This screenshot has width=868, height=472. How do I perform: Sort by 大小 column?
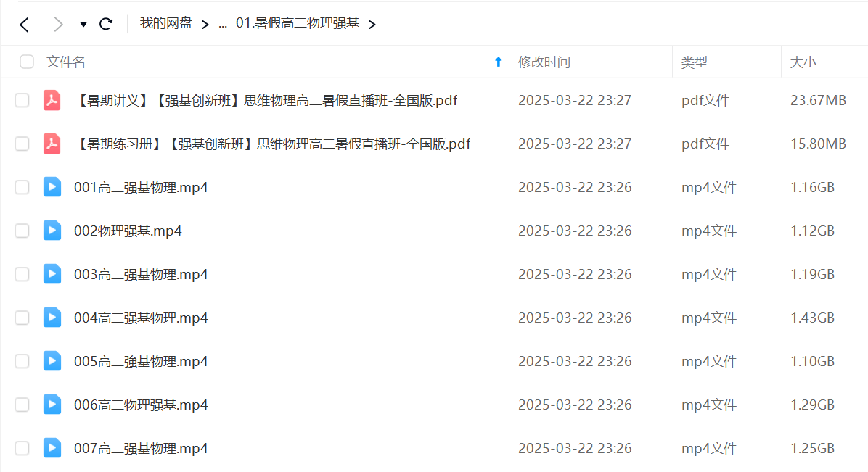click(803, 62)
